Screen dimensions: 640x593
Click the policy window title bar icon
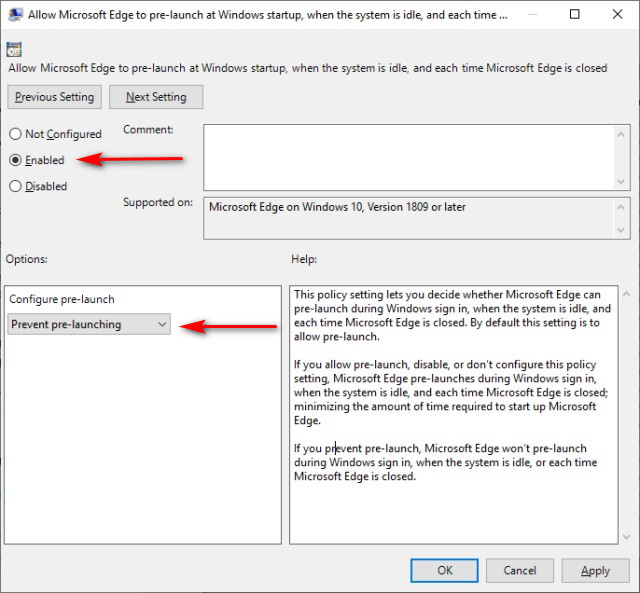coord(15,15)
